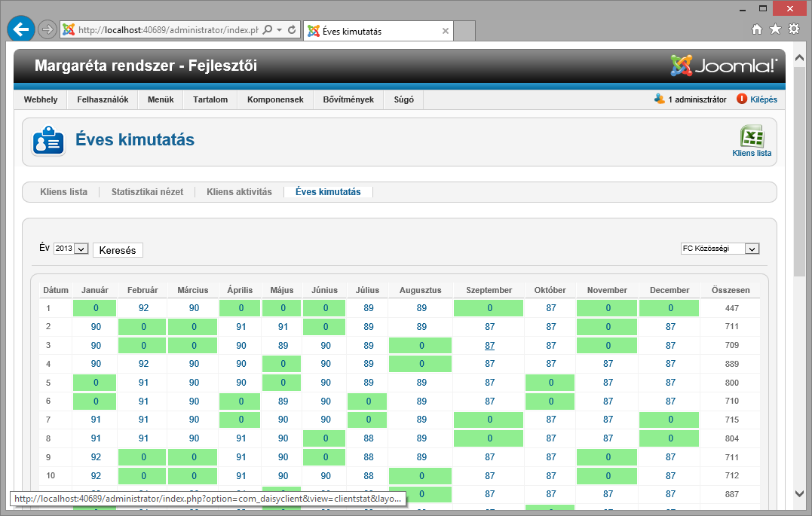The height and width of the screenshot is (516, 812).
Task: Open the Tartalom menu
Action: click(x=210, y=99)
